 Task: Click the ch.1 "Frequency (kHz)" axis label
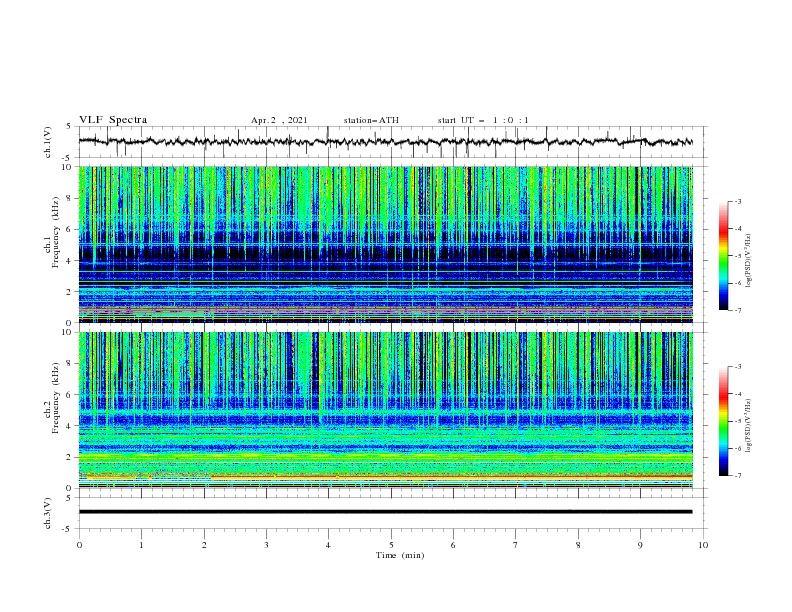pos(55,233)
